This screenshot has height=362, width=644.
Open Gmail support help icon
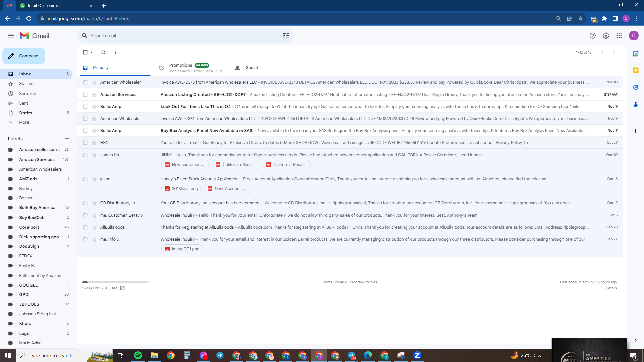(x=593, y=36)
